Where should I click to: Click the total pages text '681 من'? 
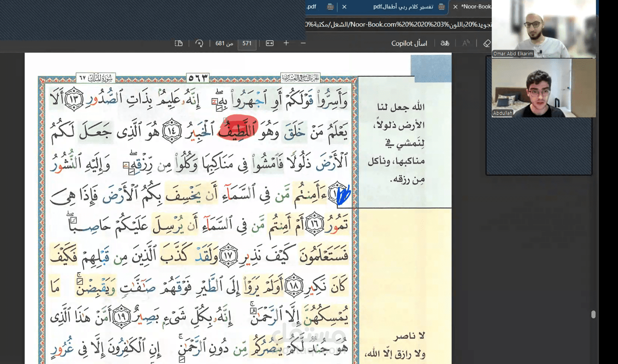point(224,43)
